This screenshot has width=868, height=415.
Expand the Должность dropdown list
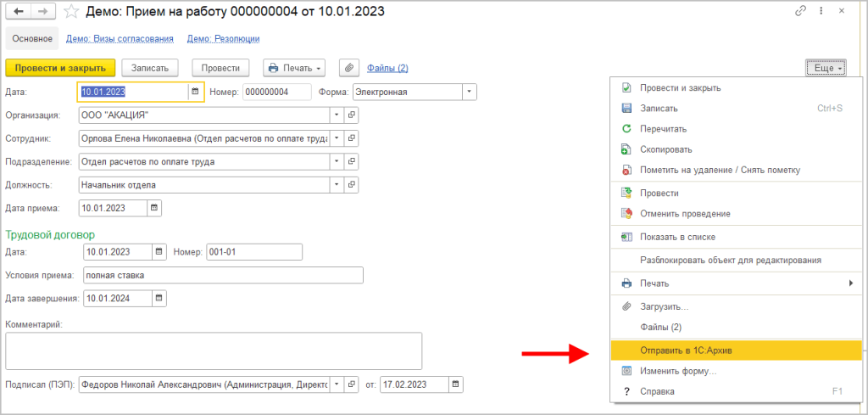[x=337, y=184]
